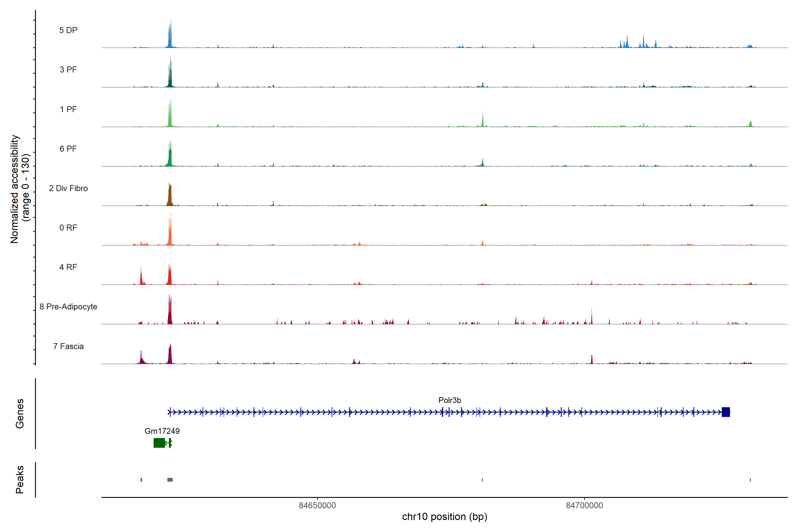Screen dimensions: 798x532
Task: Click the green Gm17249 exon block
Action: click(159, 443)
